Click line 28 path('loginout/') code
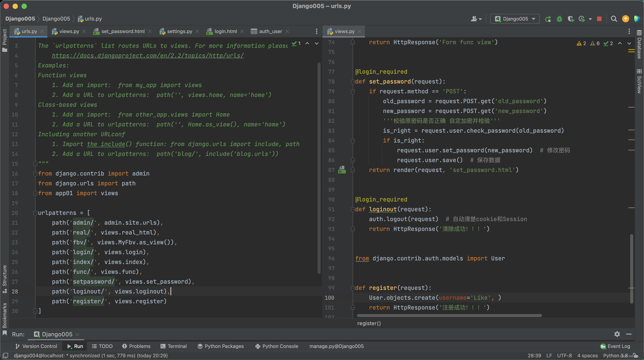Viewport: 644px width, 360px height. pos(111,291)
